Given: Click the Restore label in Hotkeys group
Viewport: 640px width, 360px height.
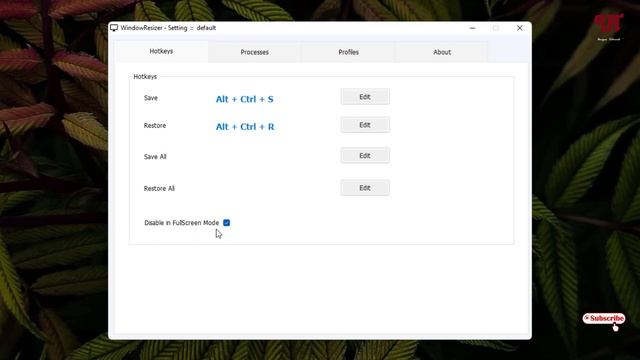Looking at the screenshot, I should point(155,126).
